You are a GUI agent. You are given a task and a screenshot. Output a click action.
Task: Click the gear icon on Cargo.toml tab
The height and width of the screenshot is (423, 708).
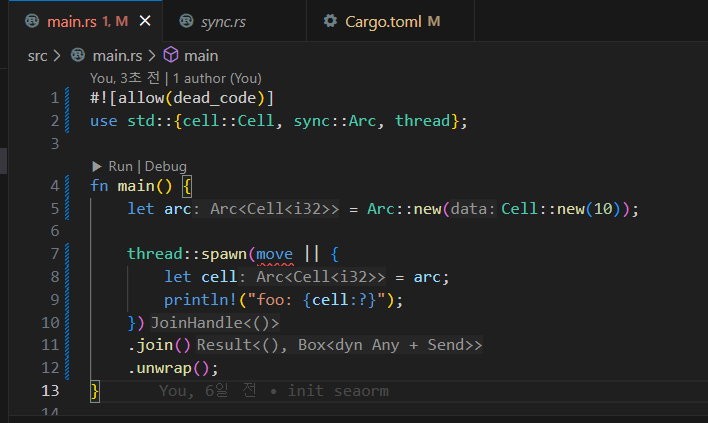[331, 21]
